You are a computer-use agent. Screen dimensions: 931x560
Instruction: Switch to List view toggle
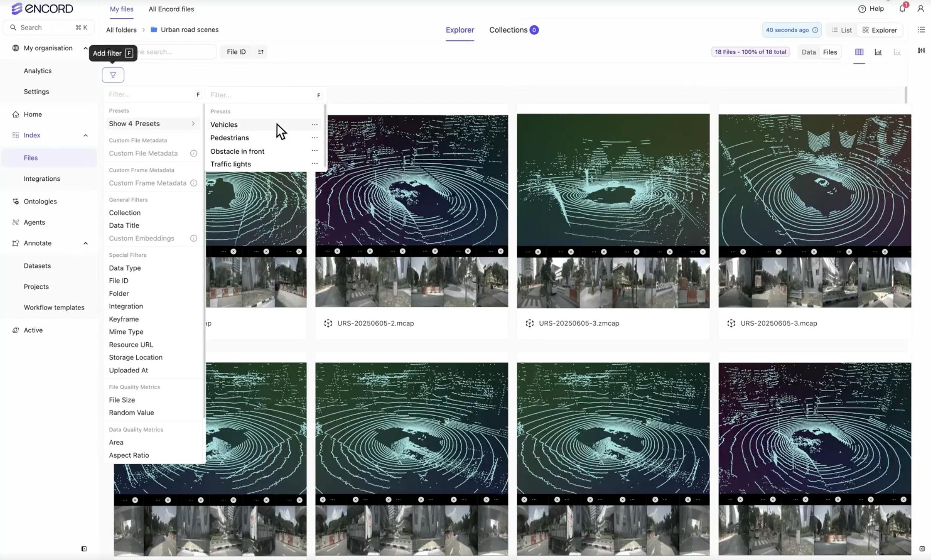tap(842, 30)
